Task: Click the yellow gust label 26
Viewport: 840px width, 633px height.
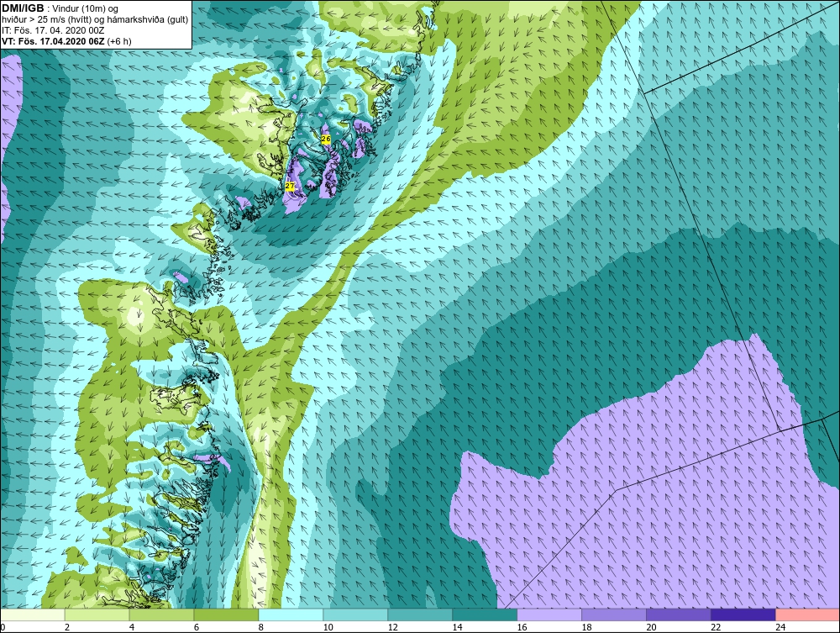Action: 326,140
